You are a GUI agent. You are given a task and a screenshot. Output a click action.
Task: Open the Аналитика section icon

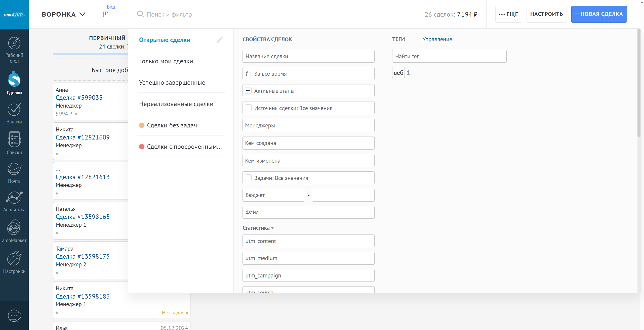click(14, 198)
